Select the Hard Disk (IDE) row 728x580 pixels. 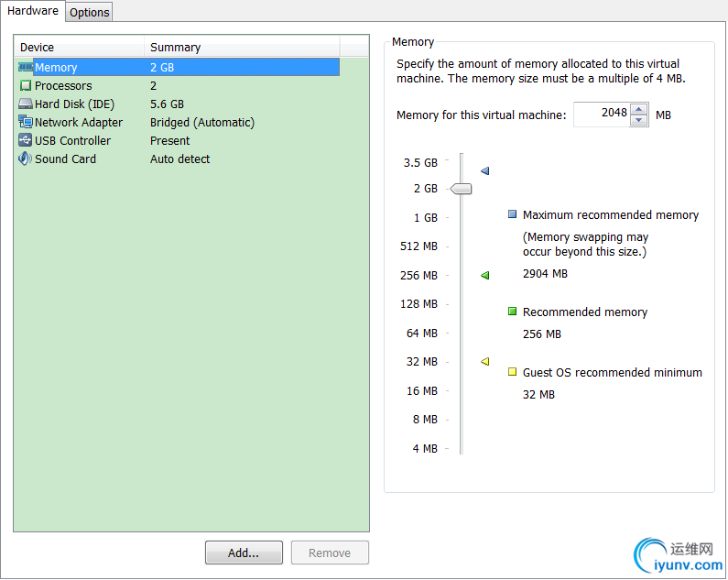(179, 104)
